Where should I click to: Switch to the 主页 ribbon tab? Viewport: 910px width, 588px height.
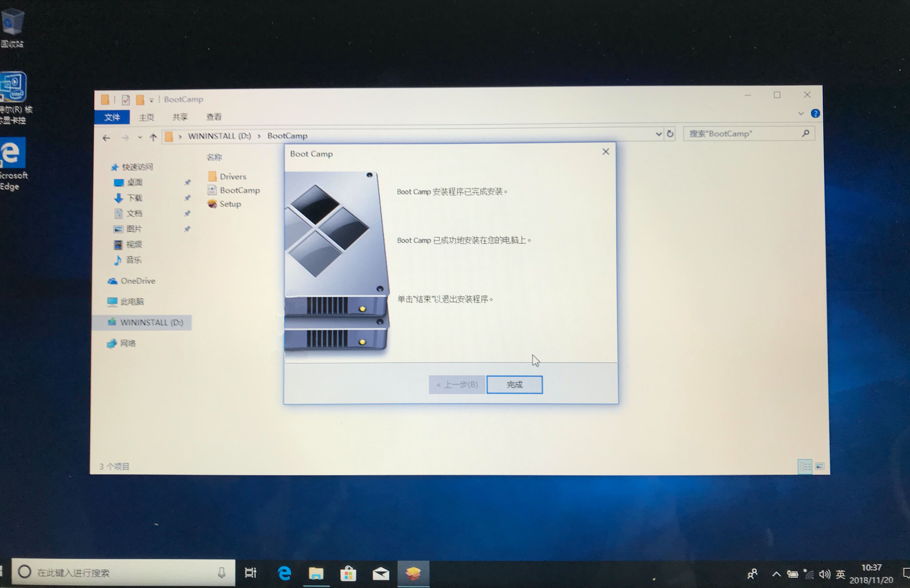tap(146, 117)
